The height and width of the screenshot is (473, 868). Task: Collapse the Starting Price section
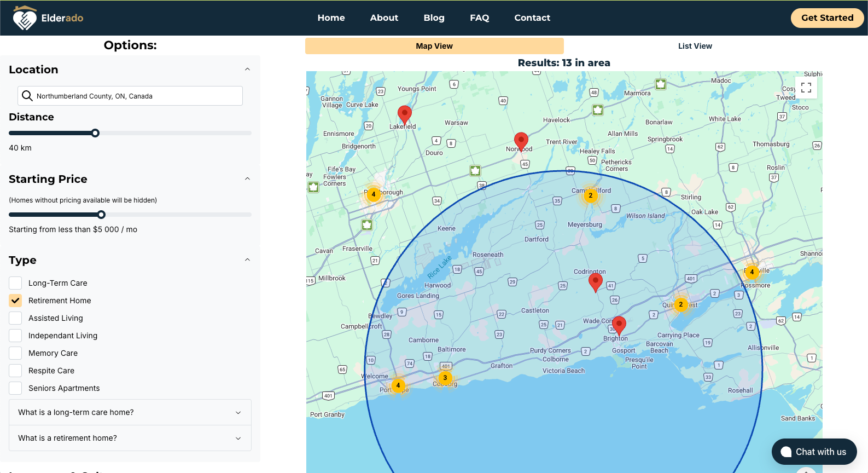click(x=247, y=179)
